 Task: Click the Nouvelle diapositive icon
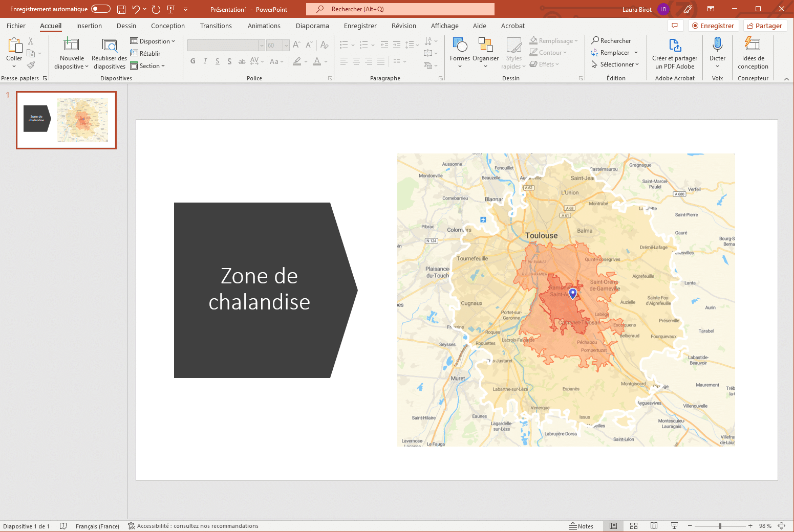71,45
